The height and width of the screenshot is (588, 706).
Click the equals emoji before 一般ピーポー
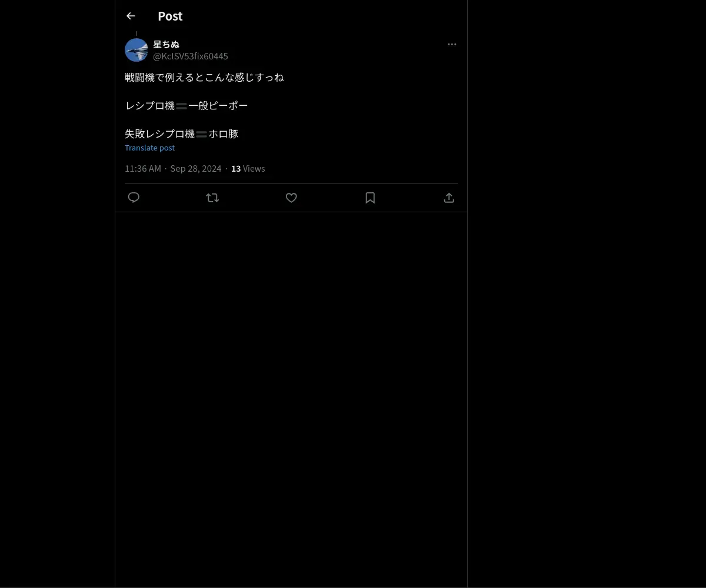click(x=182, y=106)
